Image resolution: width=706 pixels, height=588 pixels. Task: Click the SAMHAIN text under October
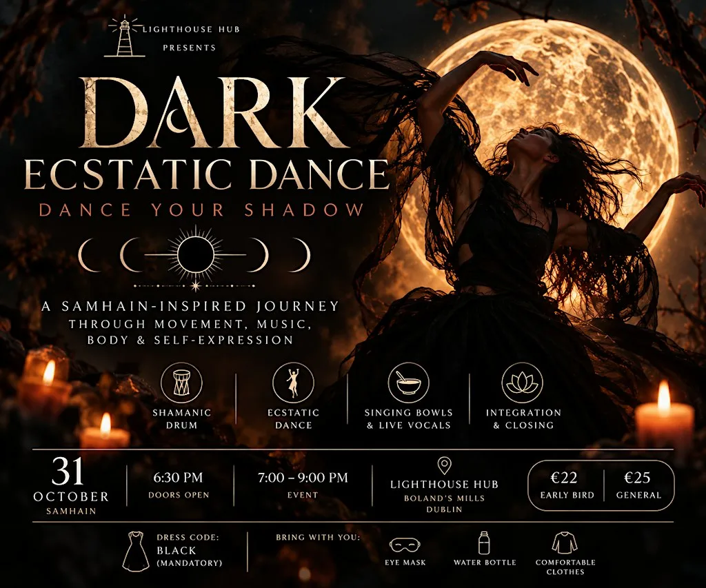[x=71, y=511]
